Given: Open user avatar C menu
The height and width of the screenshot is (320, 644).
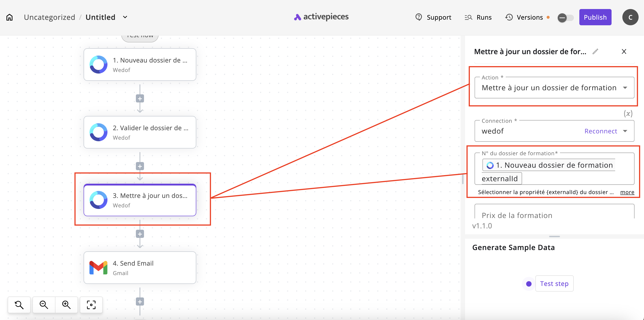Looking at the screenshot, I should click(630, 17).
